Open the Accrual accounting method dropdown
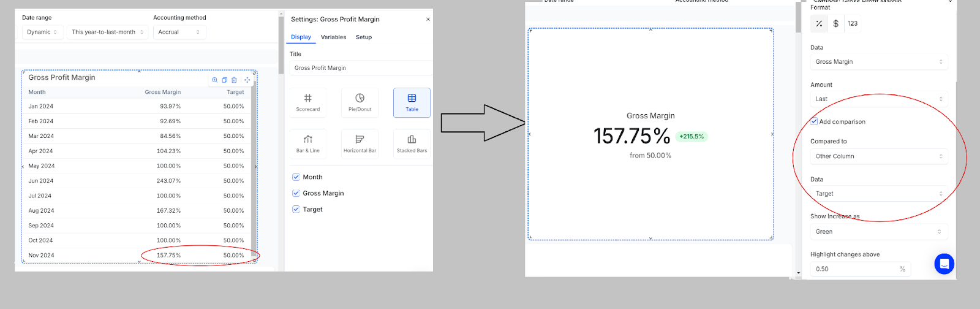Viewport: 980px width, 309px height. [179, 32]
